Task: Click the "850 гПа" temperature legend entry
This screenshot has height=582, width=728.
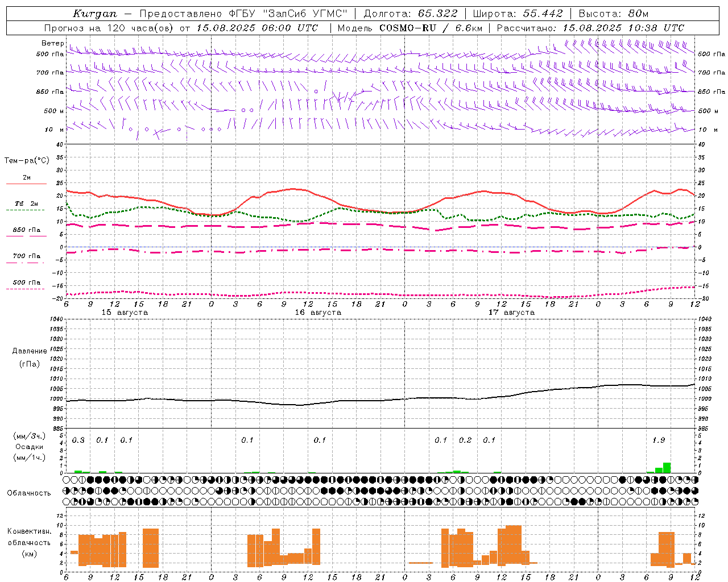Action: (27, 230)
